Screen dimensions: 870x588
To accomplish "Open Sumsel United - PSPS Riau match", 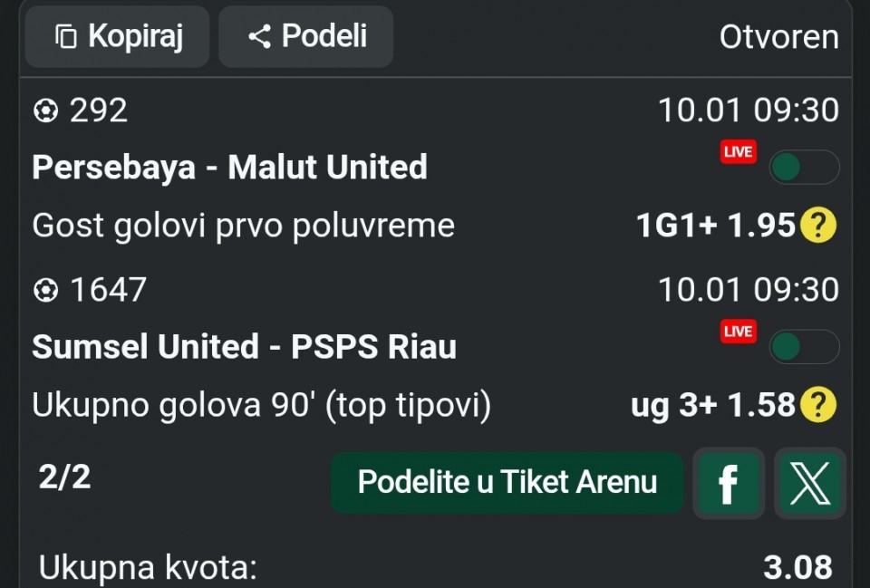I will pos(244,347).
